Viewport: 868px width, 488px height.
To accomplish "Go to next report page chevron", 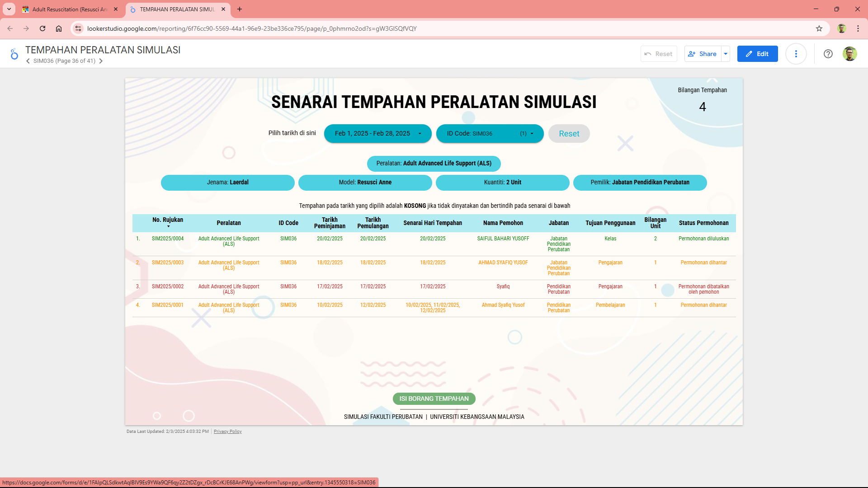I will 101,61.
